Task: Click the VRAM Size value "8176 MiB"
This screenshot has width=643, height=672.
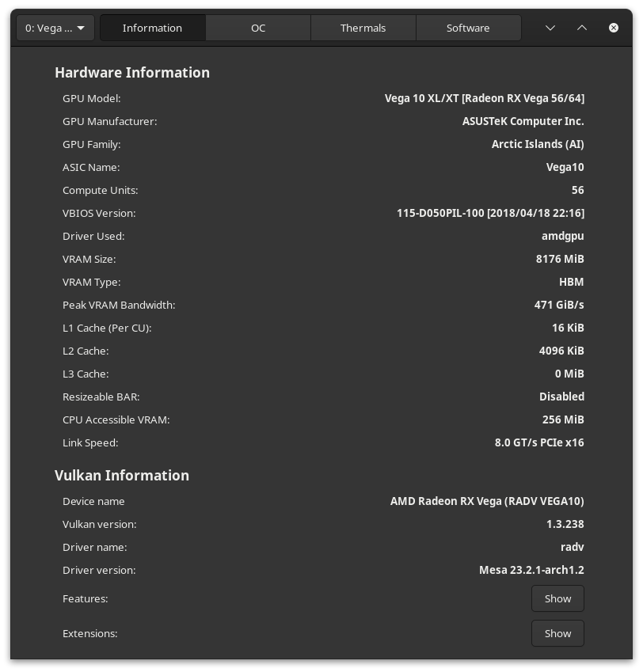Action: (560, 259)
